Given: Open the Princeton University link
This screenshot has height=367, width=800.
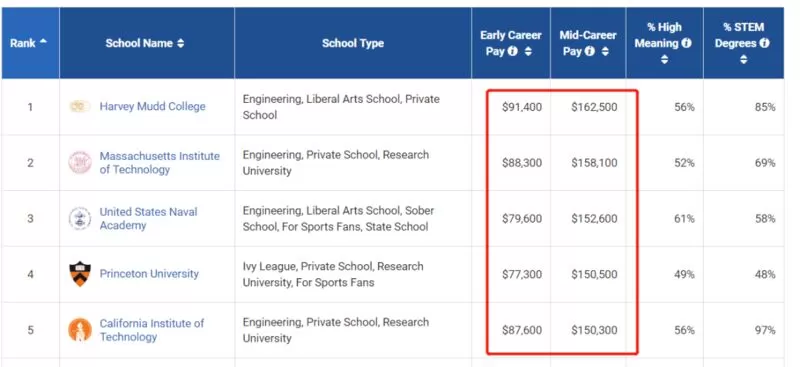Looking at the screenshot, I should tap(149, 274).
